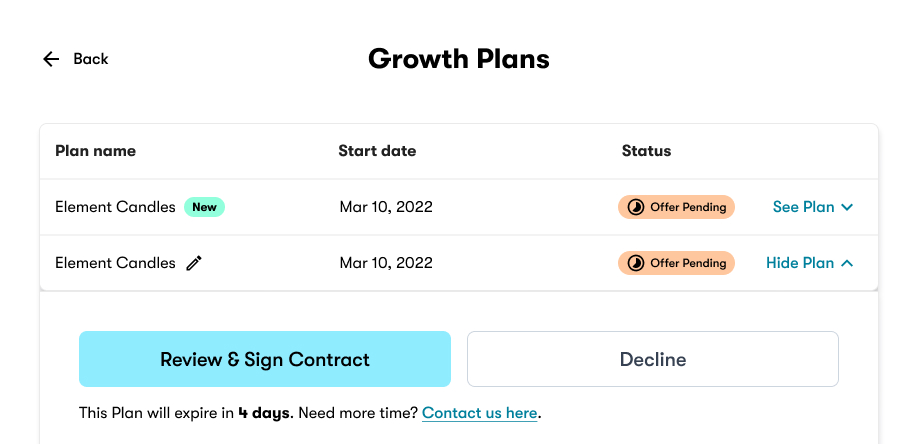The height and width of the screenshot is (444, 916).
Task: Open the See Plan link
Action: click(803, 207)
